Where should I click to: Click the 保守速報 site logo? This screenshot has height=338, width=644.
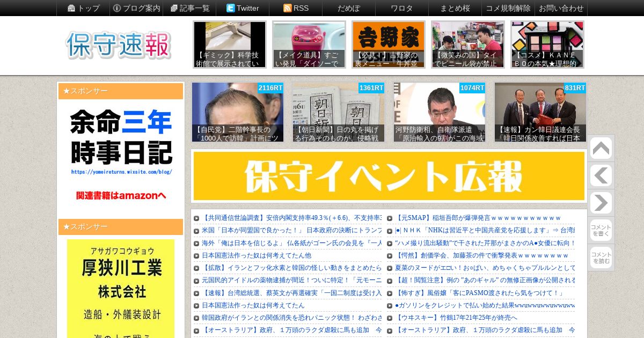pyautogui.click(x=119, y=45)
